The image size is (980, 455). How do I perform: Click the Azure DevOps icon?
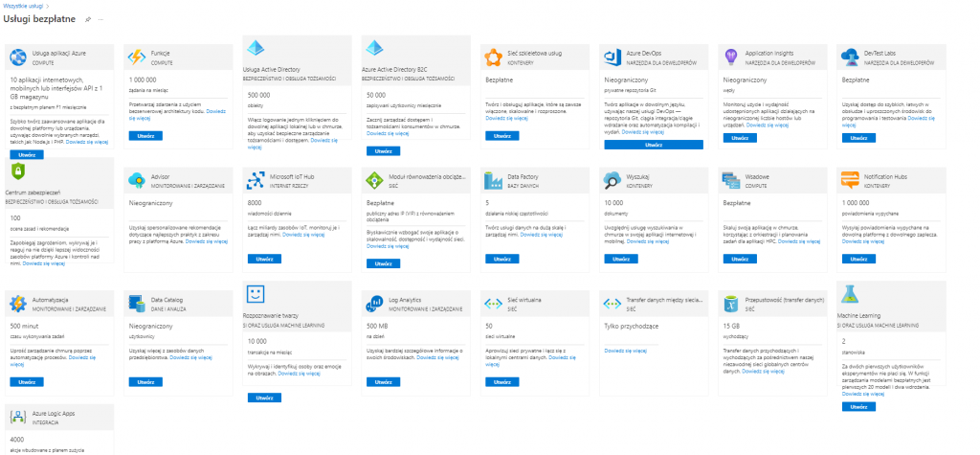(x=612, y=57)
